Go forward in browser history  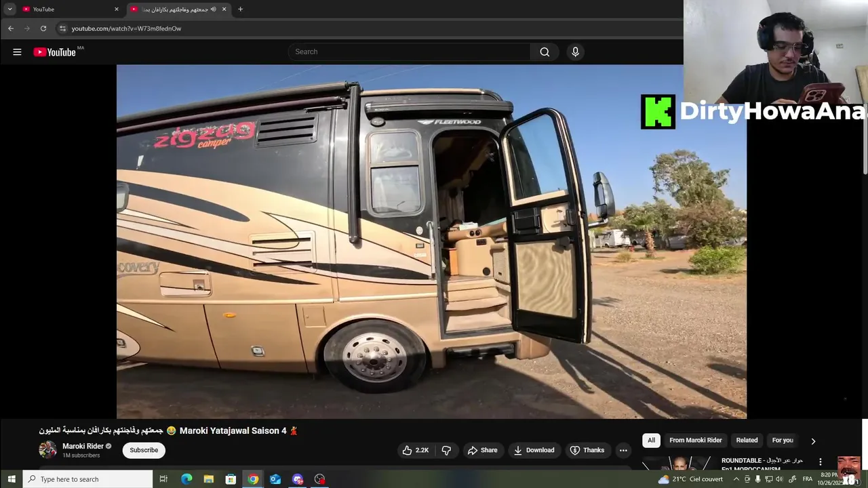click(27, 28)
